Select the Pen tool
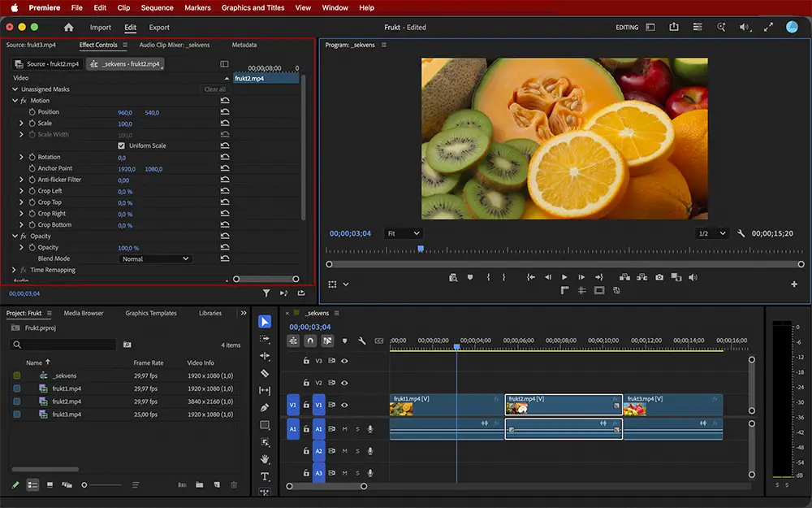The height and width of the screenshot is (508, 812). click(x=265, y=408)
